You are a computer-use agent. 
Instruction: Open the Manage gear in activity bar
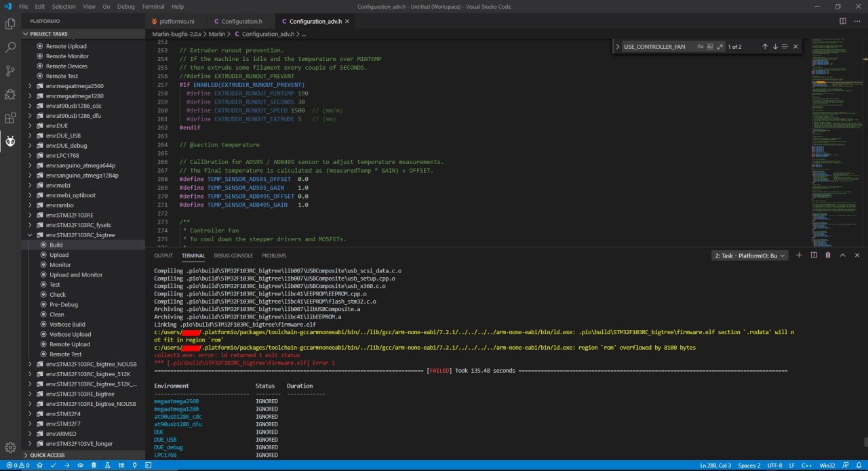point(10,447)
